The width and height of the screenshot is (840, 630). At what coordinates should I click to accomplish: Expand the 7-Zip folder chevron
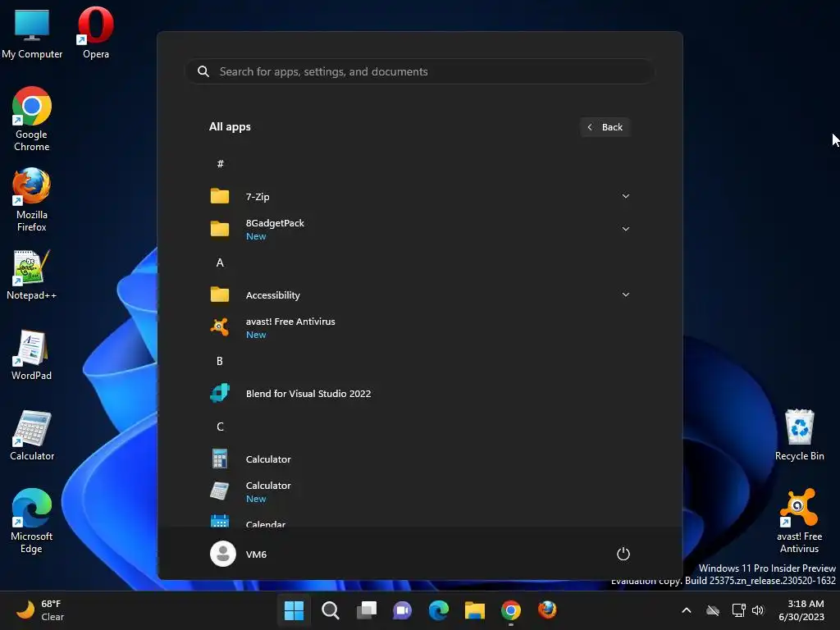tap(625, 196)
